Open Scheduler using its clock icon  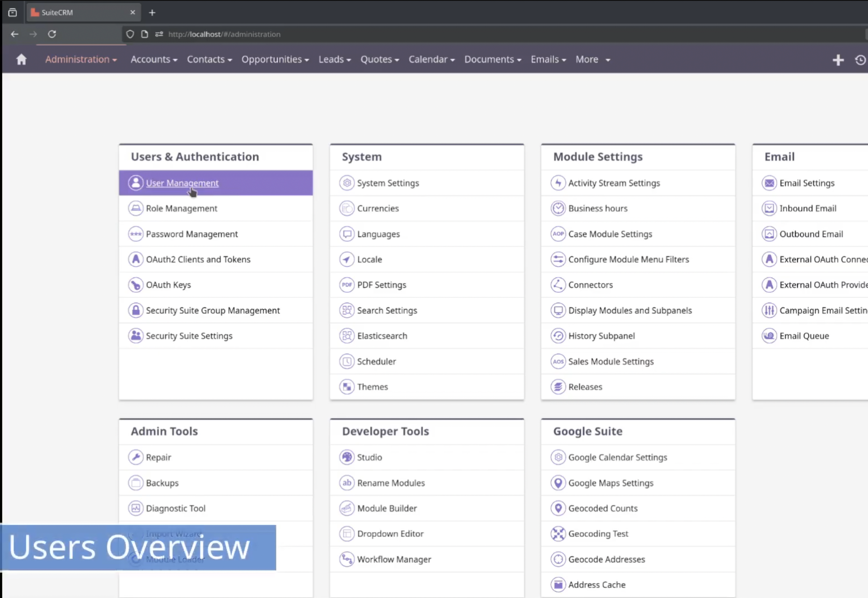tap(346, 361)
